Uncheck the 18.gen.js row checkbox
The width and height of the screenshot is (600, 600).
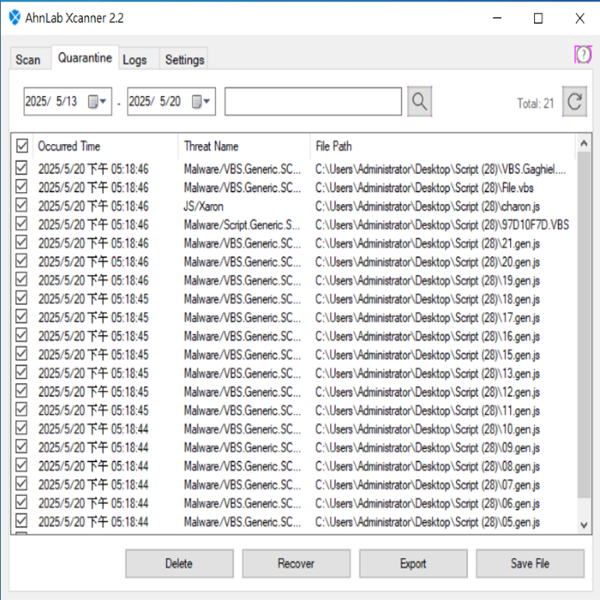click(21, 298)
